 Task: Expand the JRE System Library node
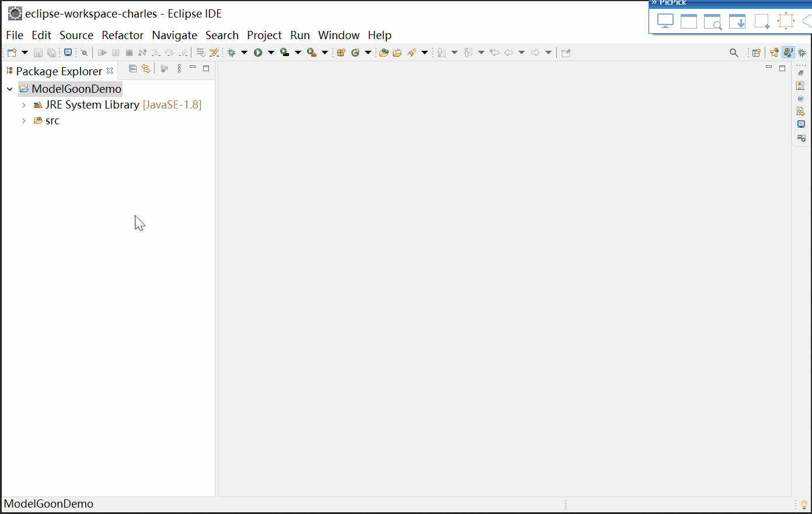tap(24, 105)
